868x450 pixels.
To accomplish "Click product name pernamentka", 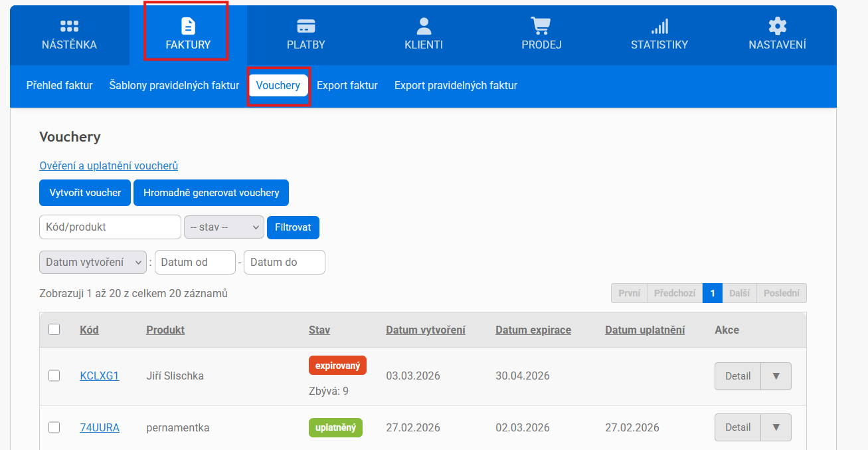I will (178, 427).
